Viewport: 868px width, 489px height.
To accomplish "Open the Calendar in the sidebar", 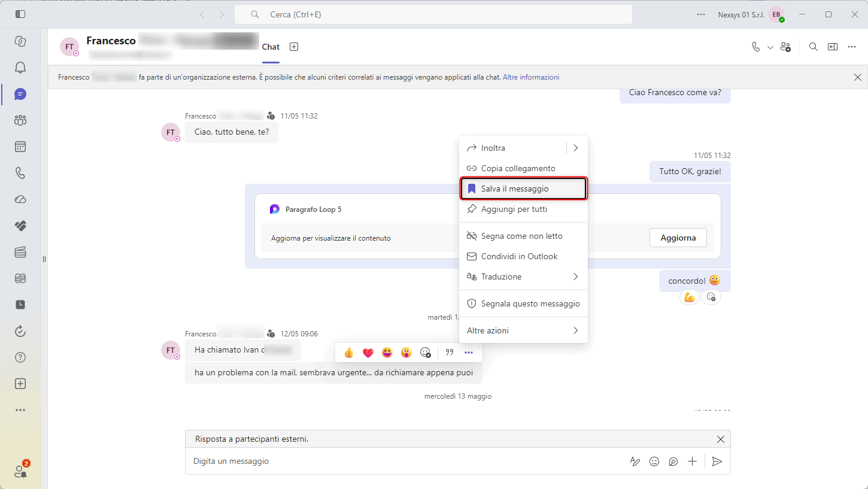I will click(x=20, y=147).
